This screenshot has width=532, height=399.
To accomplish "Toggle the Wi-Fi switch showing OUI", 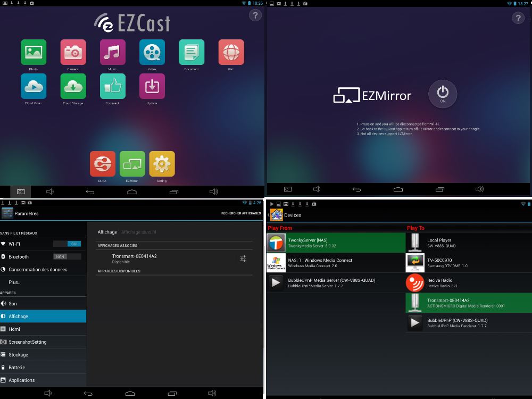I will coord(67,244).
